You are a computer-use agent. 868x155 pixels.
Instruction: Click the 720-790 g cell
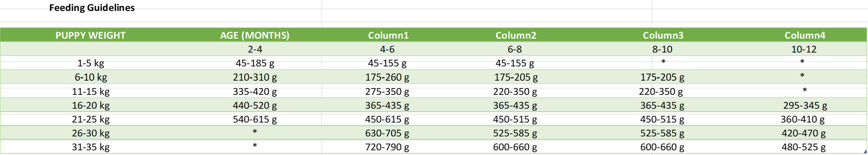(387, 147)
